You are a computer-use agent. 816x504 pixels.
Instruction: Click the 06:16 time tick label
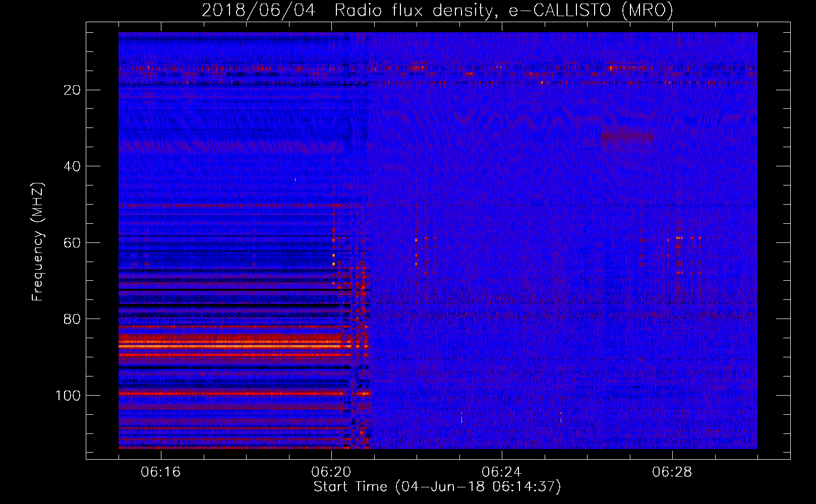pyautogui.click(x=161, y=472)
